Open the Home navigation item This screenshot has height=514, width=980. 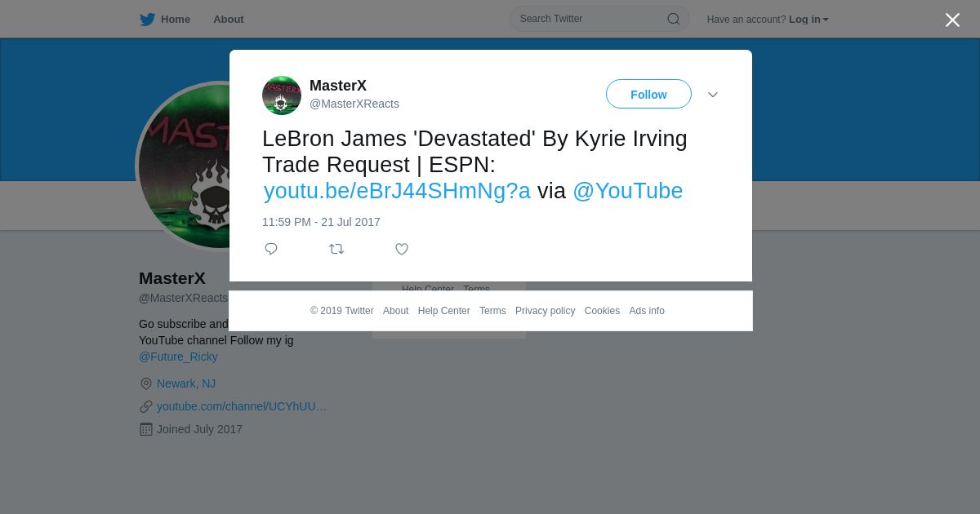coord(175,20)
